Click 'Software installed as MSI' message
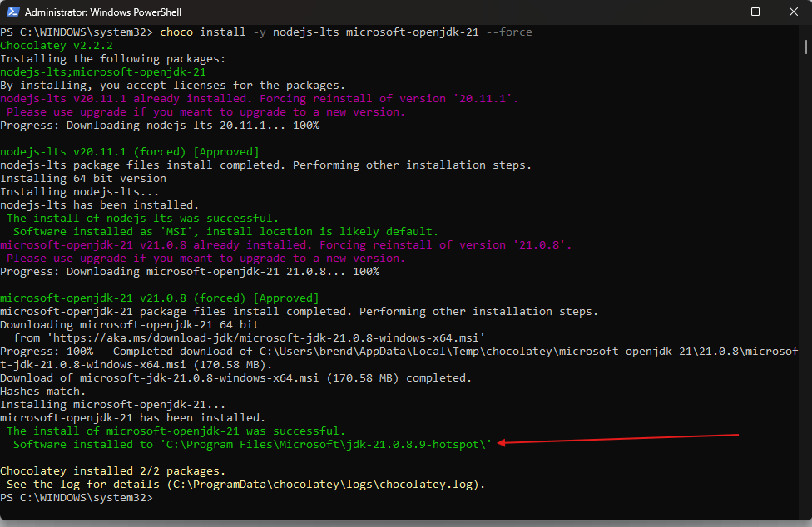 tap(226, 231)
